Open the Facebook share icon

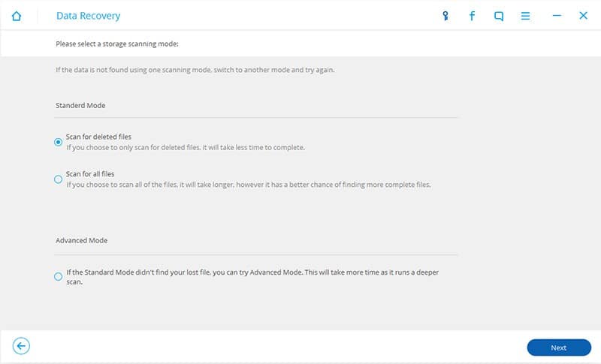[x=472, y=16]
